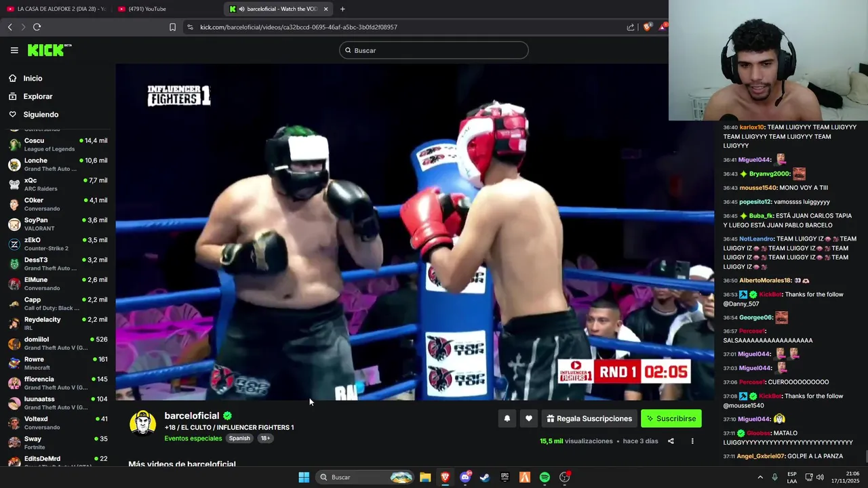Open the Eventos especiales category link
The height and width of the screenshot is (488, 868).
[x=193, y=439]
